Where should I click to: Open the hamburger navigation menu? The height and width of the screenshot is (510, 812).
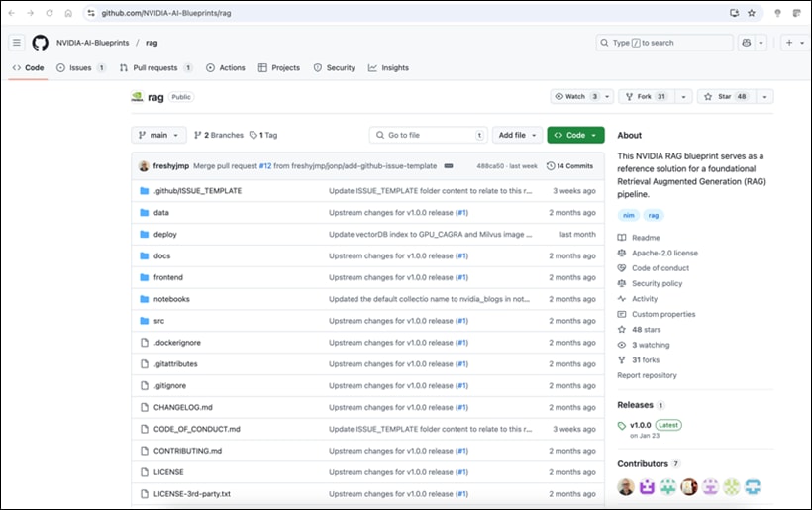17,43
